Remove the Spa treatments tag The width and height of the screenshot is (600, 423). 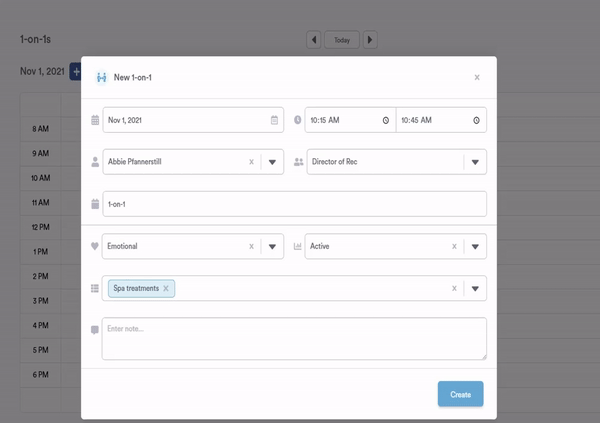point(166,288)
